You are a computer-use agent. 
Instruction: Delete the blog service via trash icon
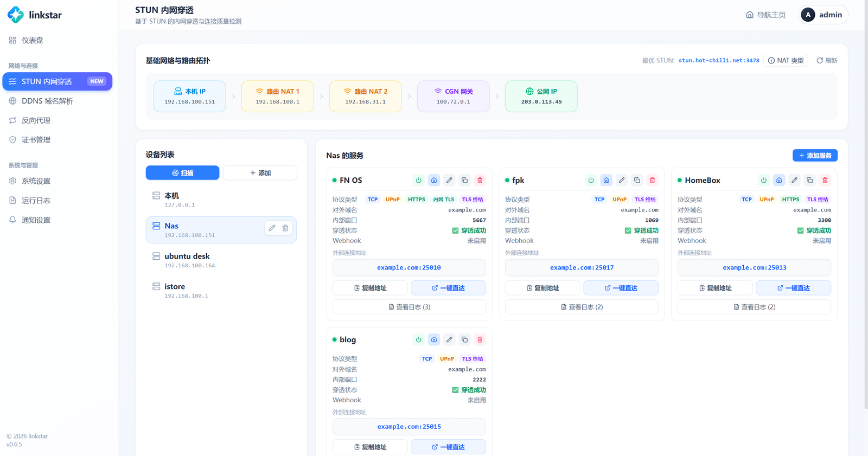[480, 339]
